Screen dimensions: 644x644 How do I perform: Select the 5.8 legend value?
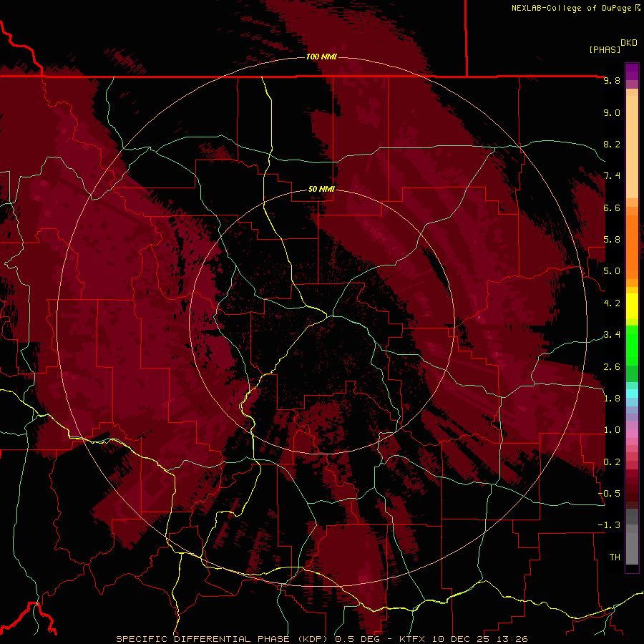(x=612, y=240)
